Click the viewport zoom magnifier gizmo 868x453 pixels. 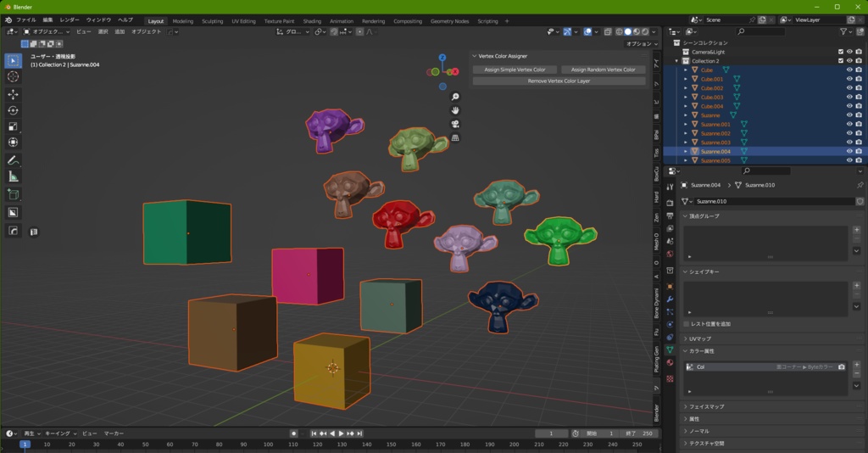[x=455, y=97]
